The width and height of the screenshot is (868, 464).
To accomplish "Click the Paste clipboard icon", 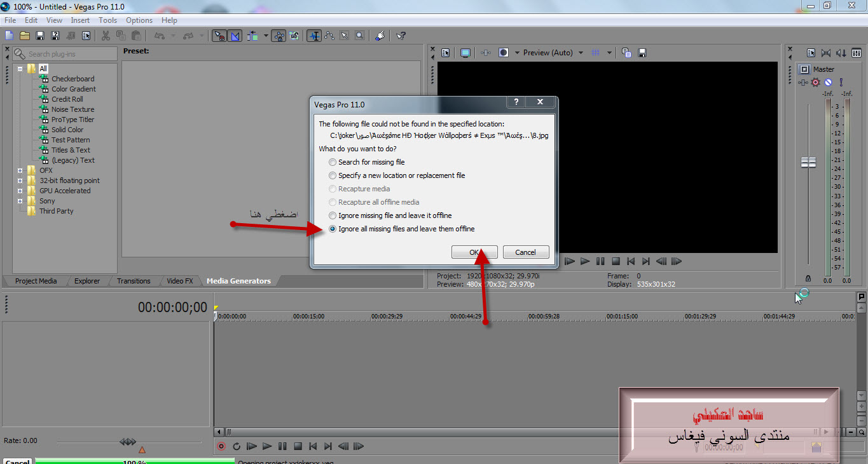I will click(x=135, y=36).
